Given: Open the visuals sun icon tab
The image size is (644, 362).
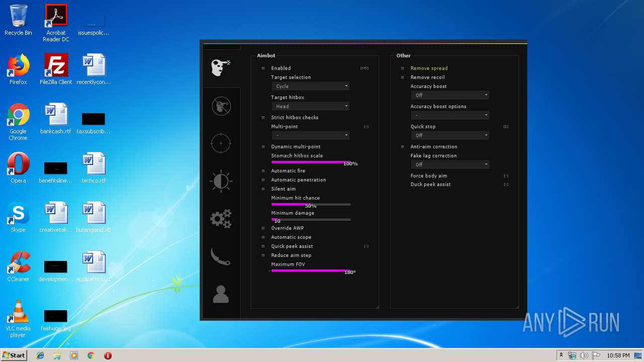Looking at the screenshot, I should click(221, 181).
